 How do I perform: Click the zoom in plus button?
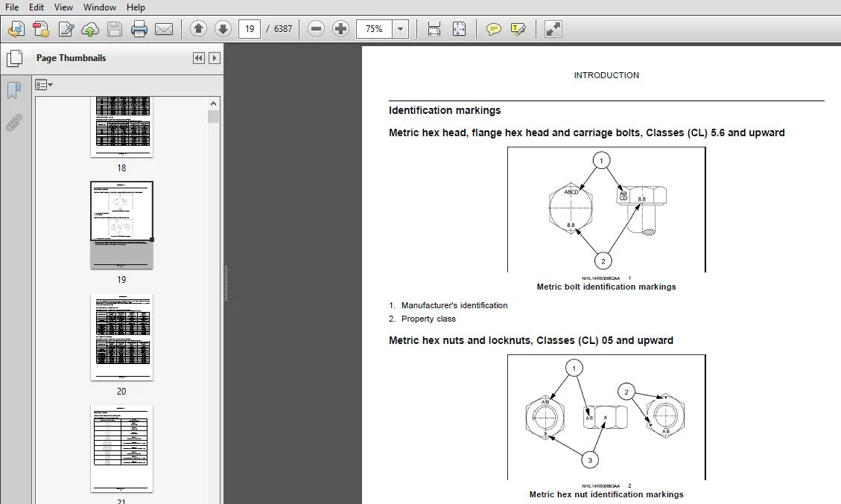340,29
